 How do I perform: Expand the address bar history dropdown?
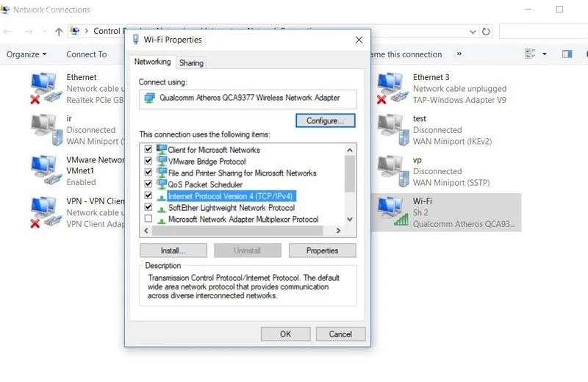tap(473, 32)
